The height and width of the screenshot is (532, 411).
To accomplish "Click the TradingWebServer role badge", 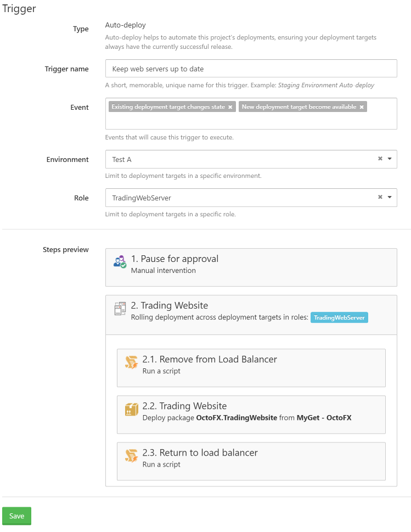I will (x=339, y=317).
